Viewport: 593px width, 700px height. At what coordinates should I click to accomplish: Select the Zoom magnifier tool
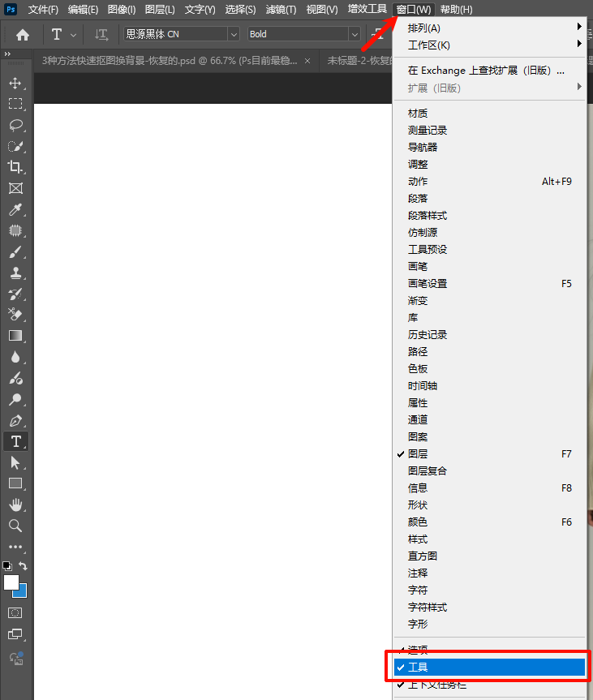[15, 526]
